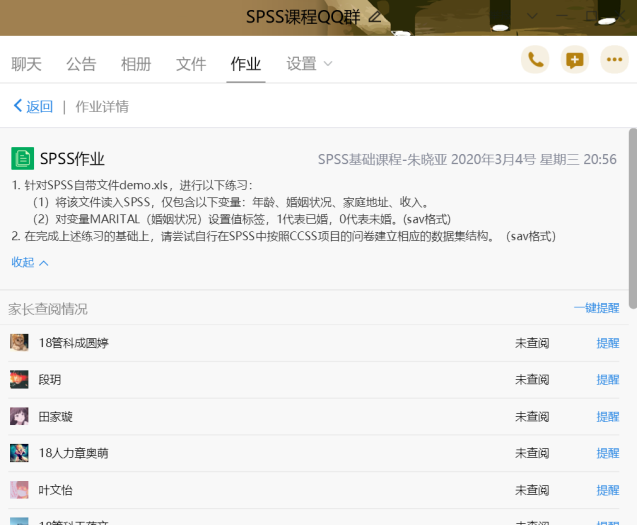
Task: Select the name 18人力章奥萌
Action: point(74,453)
